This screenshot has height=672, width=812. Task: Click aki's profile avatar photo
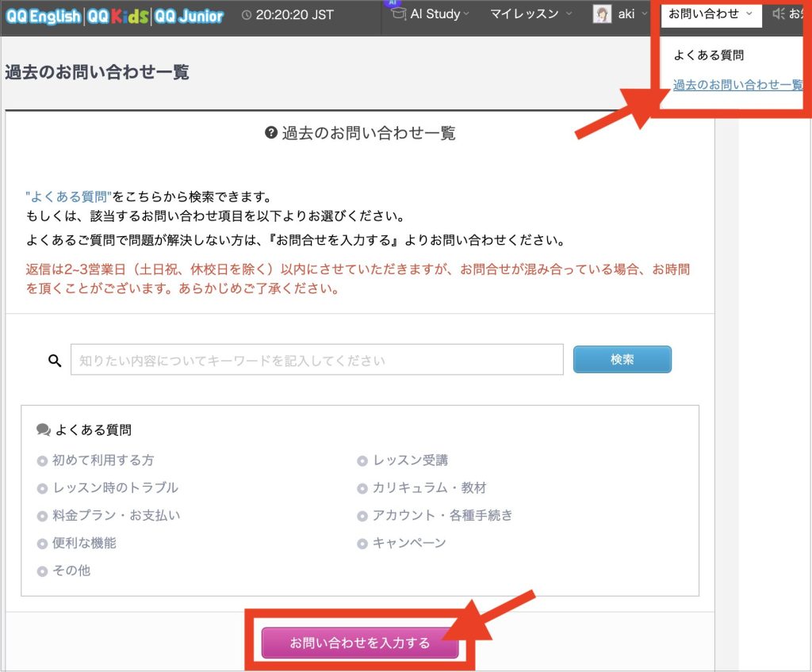tap(603, 13)
